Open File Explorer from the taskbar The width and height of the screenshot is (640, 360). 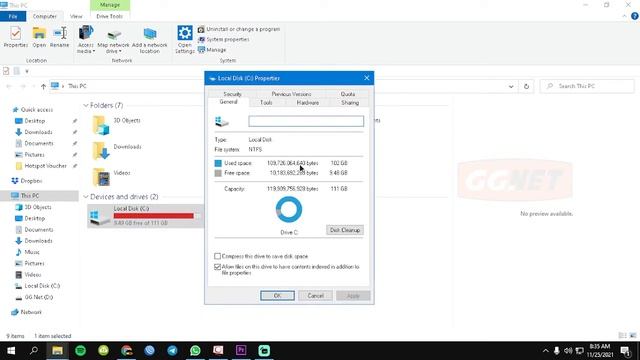pyautogui.click(x=57, y=351)
